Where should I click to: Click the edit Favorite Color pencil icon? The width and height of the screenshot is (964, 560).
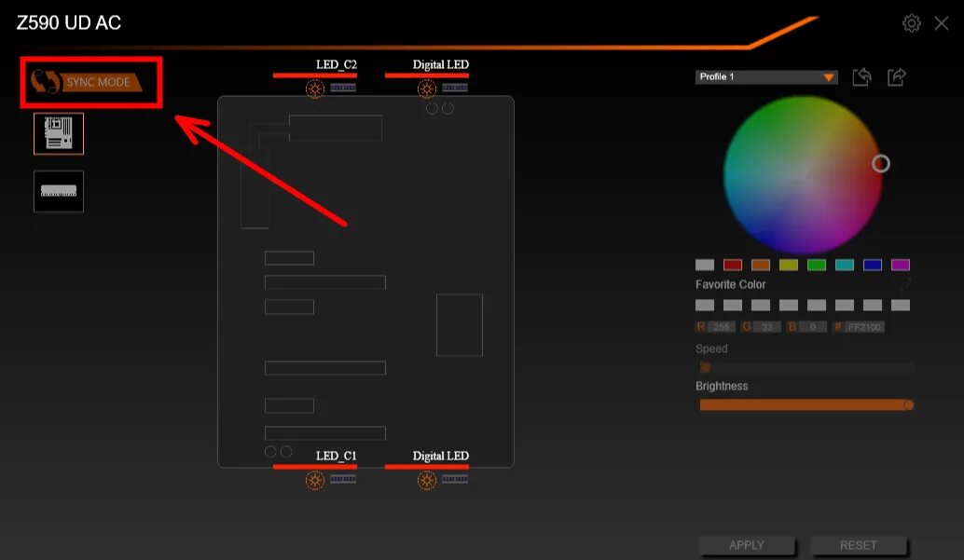tap(905, 284)
